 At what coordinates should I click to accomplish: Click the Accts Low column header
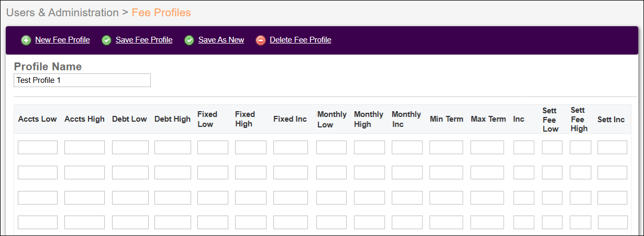(x=37, y=119)
